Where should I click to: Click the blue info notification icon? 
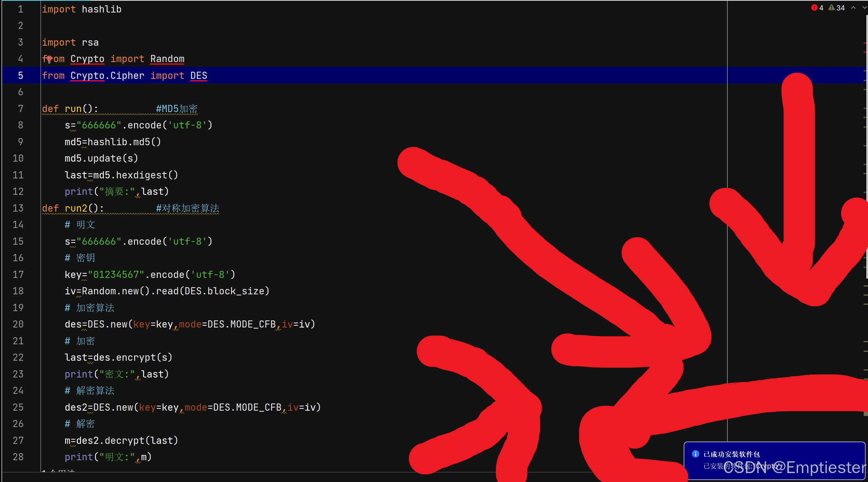coord(695,454)
